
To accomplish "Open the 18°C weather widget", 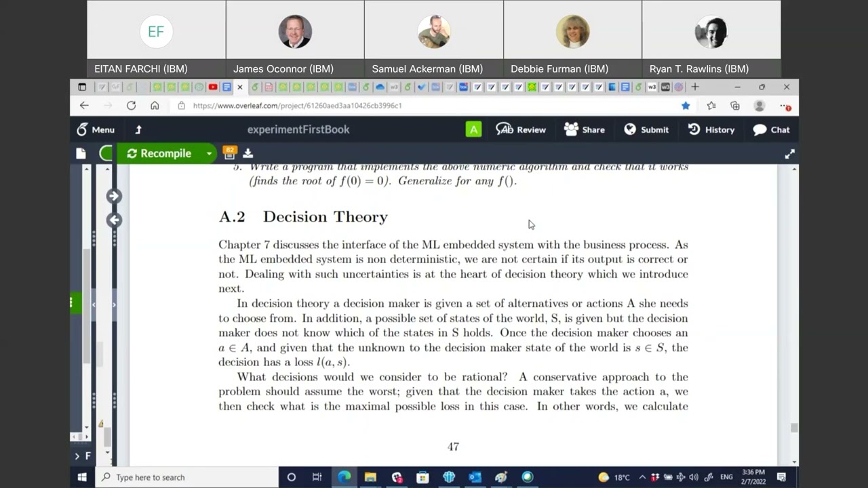I will [x=614, y=477].
